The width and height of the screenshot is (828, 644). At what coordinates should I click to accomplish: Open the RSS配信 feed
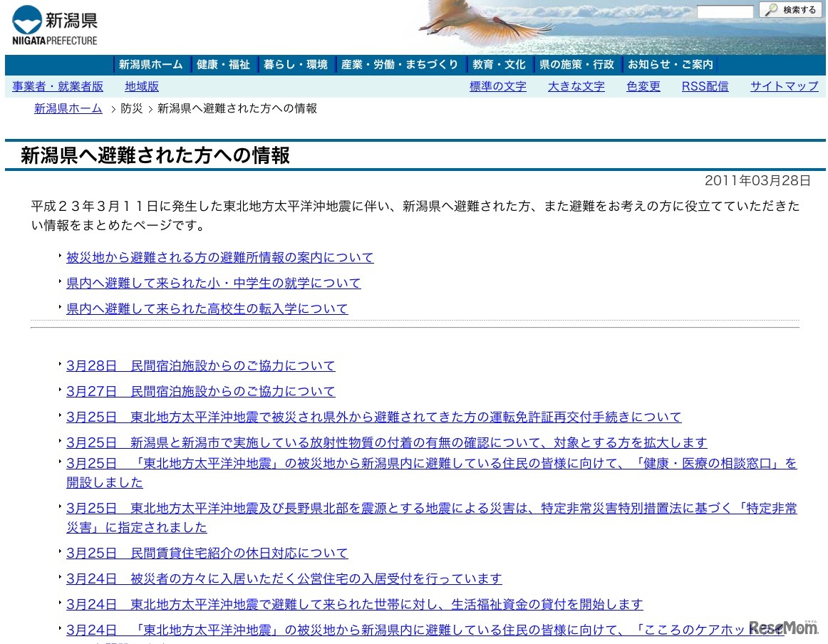click(x=705, y=86)
